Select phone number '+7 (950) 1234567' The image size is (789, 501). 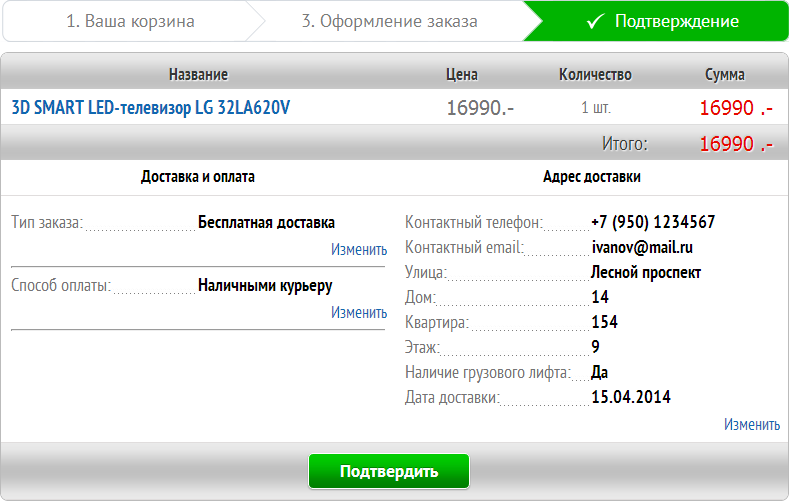(653, 222)
